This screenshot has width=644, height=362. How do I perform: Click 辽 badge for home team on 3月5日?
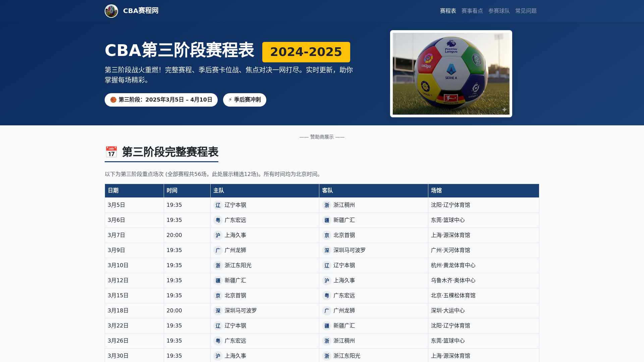218,205
